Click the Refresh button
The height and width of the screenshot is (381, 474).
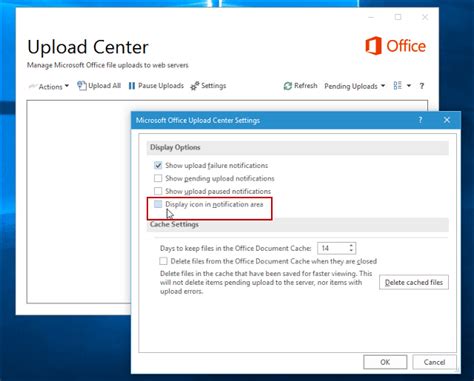(300, 86)
